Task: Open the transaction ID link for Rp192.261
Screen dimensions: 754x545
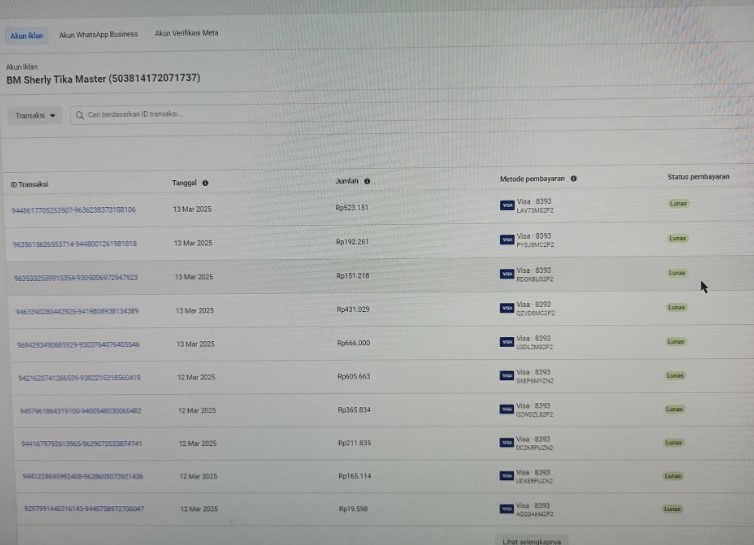Action: [x=75, y=243]
